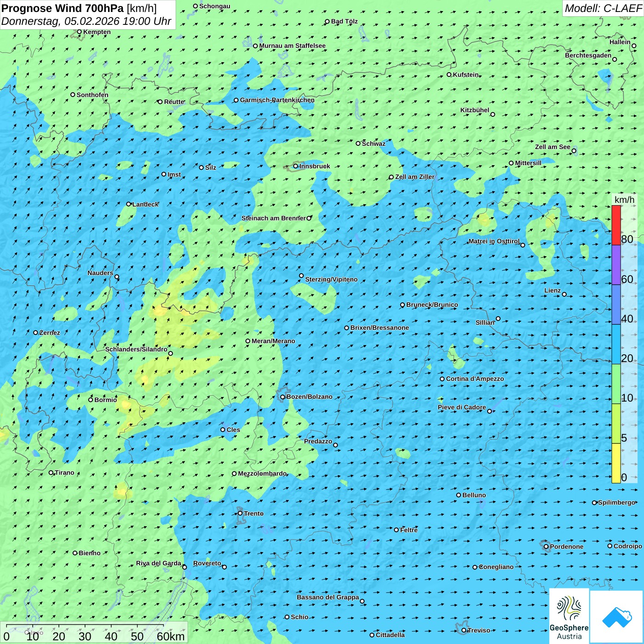Click the Riva del Garda label
This screenshot has width=644, height=644.
[159, 563]
